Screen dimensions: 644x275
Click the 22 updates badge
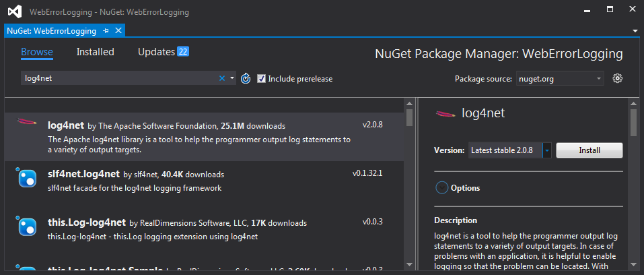(183, 51)
